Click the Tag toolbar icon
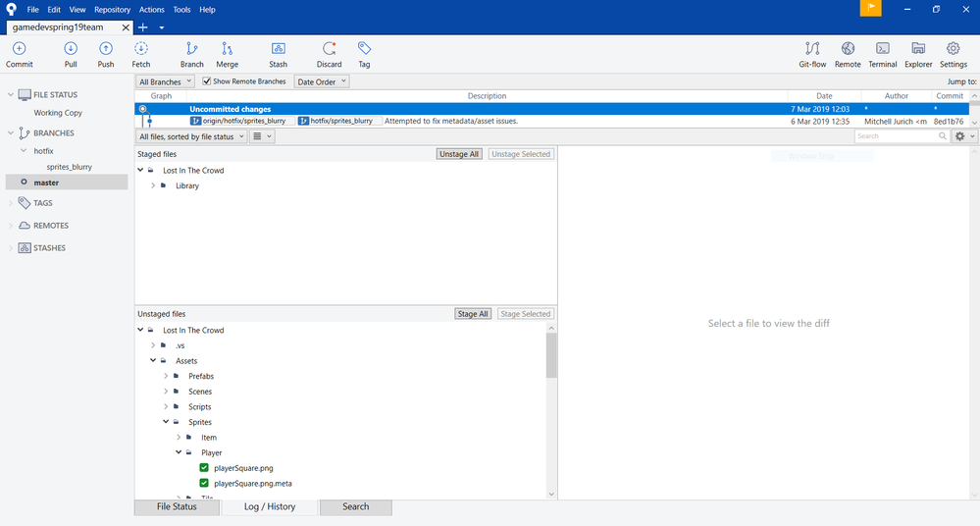980x526 pixels. pos(364,49)
